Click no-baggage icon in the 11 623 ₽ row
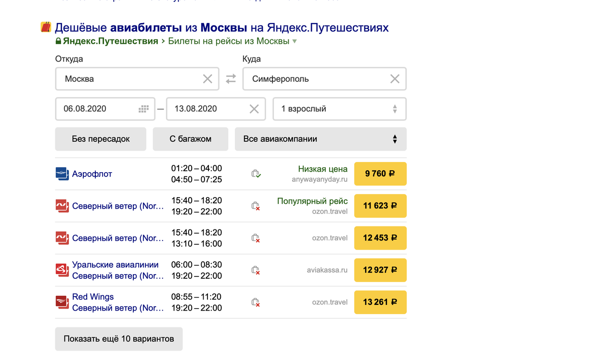This screenshot has height=364, width=616. pos(256,206)
